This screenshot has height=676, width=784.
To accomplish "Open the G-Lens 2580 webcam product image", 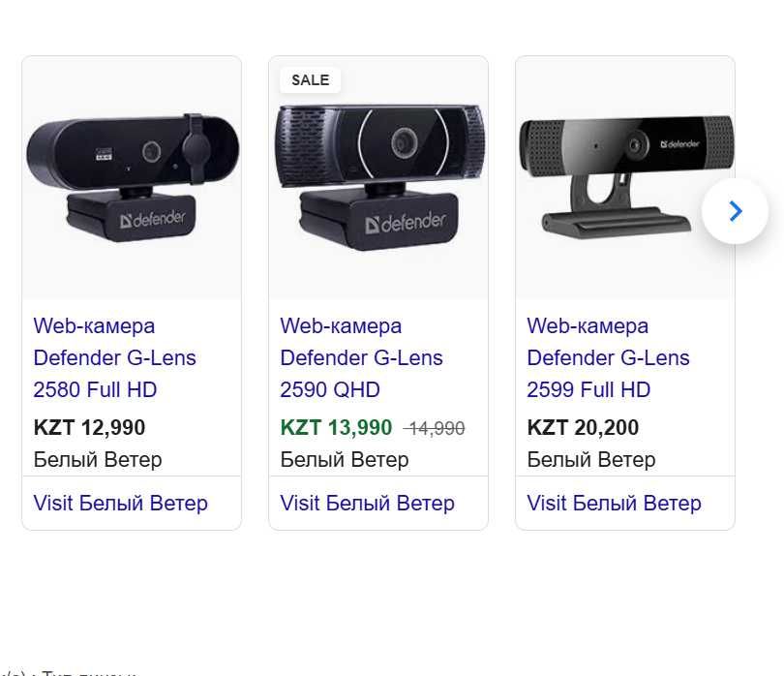I will tap(132, 179).
